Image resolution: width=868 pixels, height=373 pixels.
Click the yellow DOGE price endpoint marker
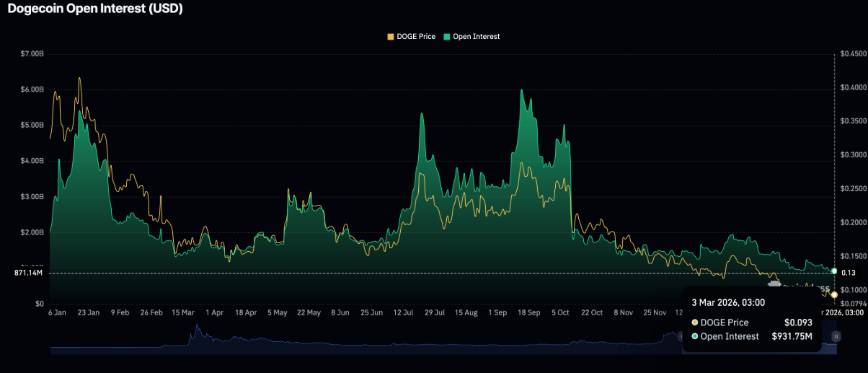(834, 294)
